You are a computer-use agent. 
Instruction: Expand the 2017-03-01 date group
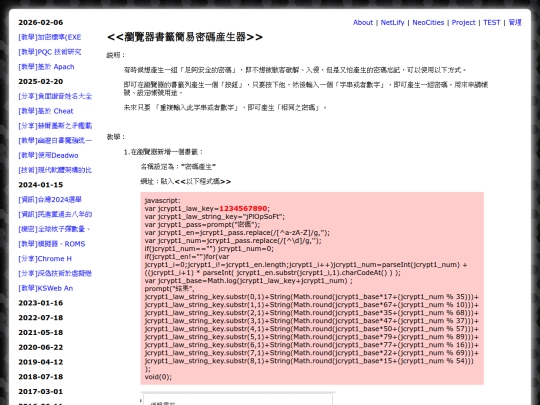coord(41,392)
